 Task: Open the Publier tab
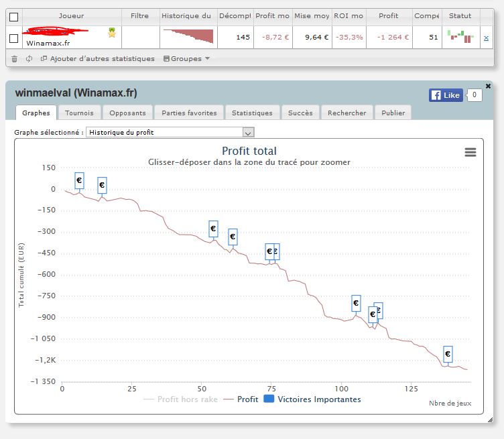pyautogui.click(x=393, y=113)
